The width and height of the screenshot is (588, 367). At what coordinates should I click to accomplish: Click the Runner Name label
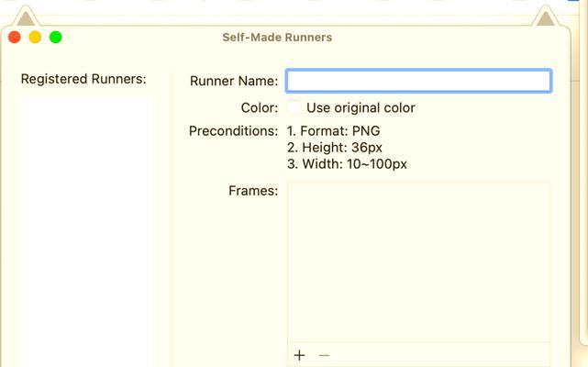(x=234, y=81)
